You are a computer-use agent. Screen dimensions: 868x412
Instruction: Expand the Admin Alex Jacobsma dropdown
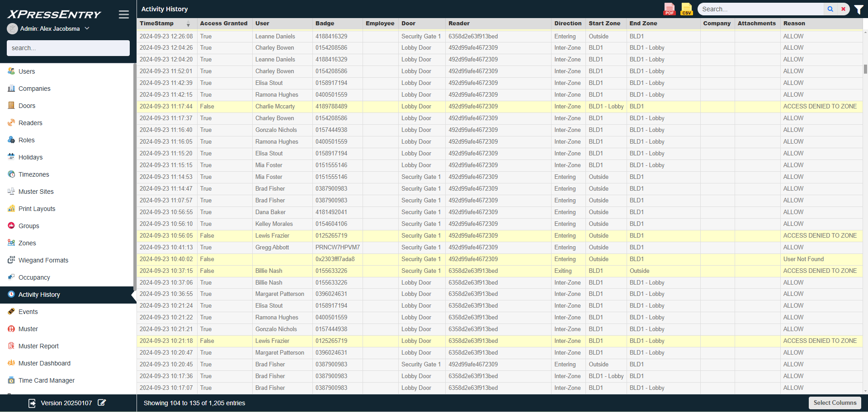87,28
